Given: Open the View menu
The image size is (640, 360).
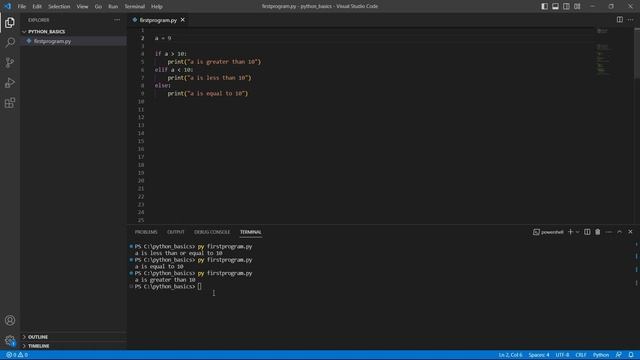Looking at the screenshot, I should tap(82, 7).
